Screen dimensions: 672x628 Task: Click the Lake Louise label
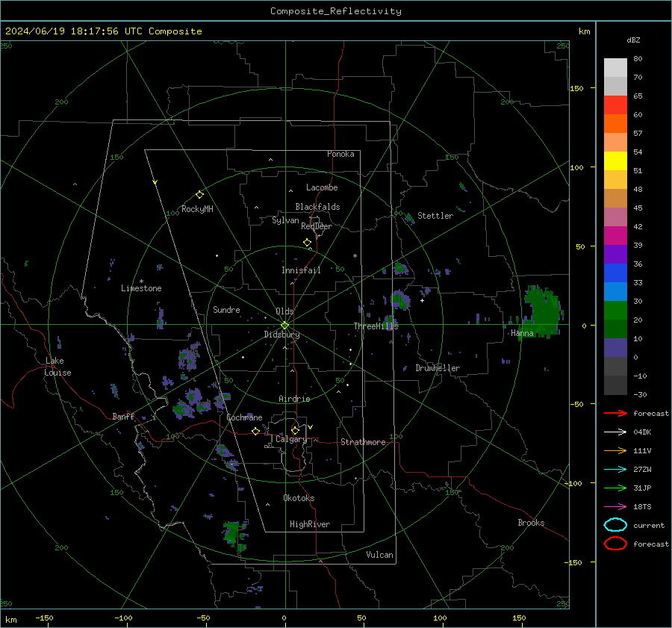57,367
